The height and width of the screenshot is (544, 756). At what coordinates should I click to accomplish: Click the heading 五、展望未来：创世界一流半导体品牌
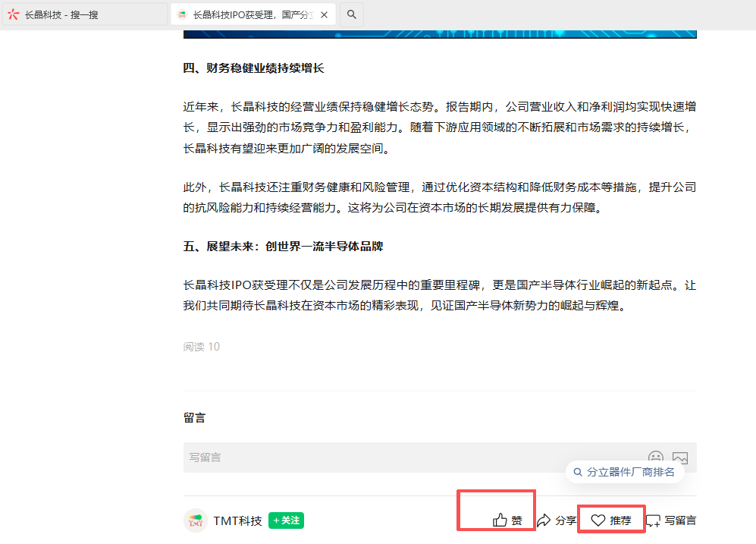tap(283, 247)
